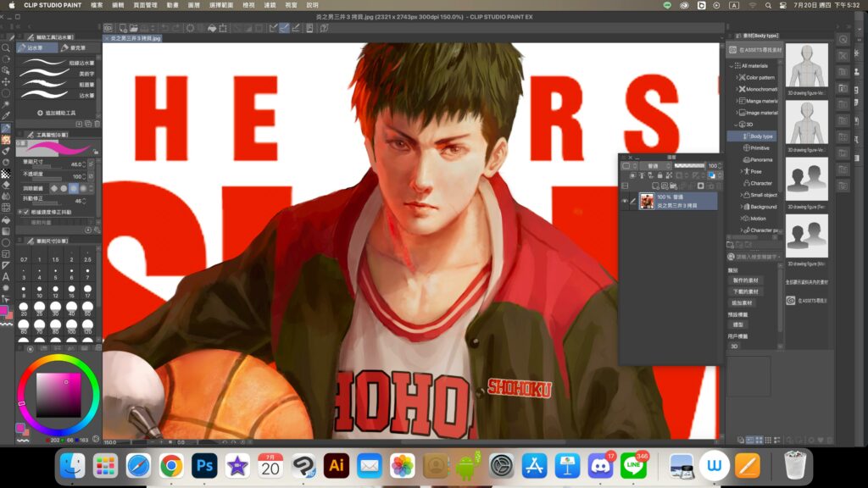This screenshot has width=868, height=488.
Task: Open the 編輯 menu
Action: (118, 5)
